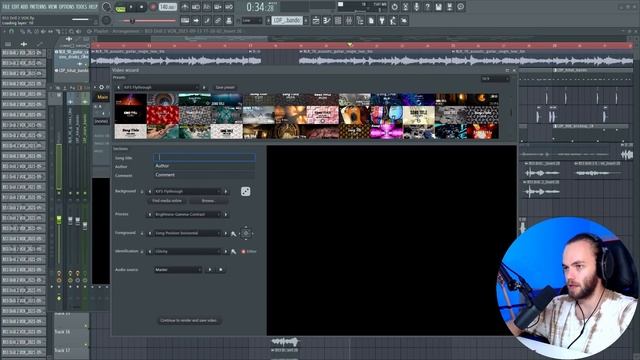Image resolution: width=640 pixels, height=360 pixels.
Task: Open the preset name dropdown in Video wizard
Action: [x=160, y=87]
